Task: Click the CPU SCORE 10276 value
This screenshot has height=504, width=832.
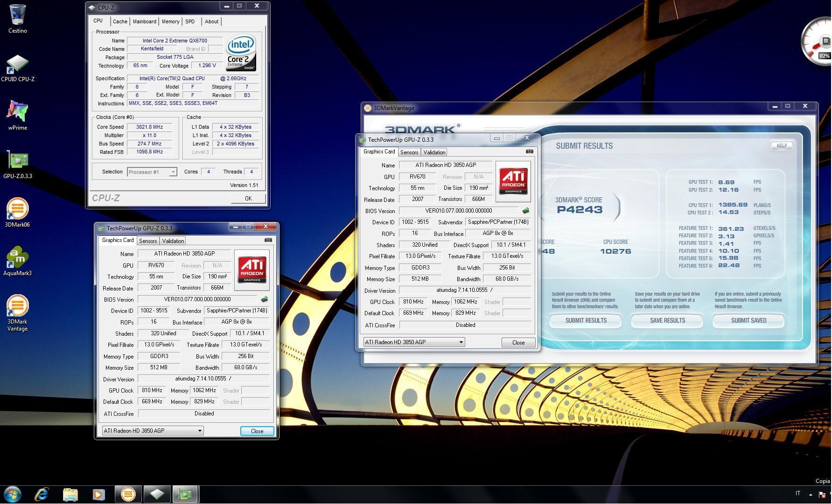Action: (615, 251)
